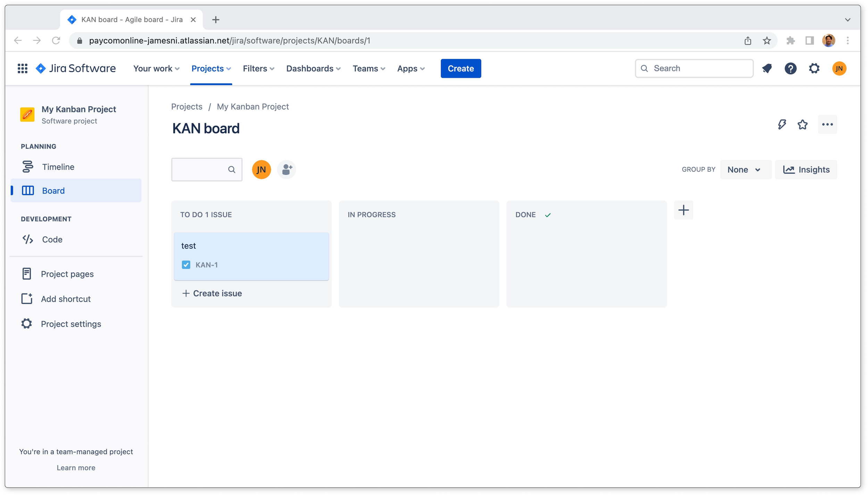868x495 pixels.
Task: Click the KAN-1 task type checkbox icon
Action: [x=186, y=265]
